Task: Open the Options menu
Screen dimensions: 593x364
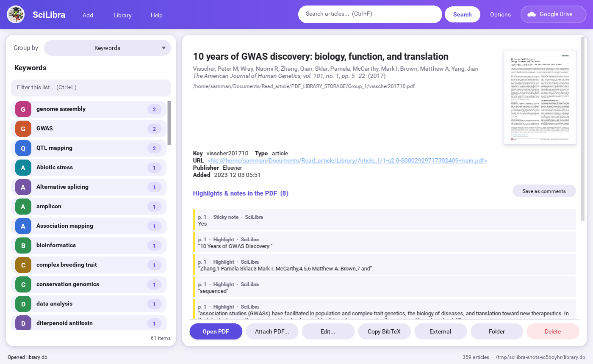Action: (500, 14)
